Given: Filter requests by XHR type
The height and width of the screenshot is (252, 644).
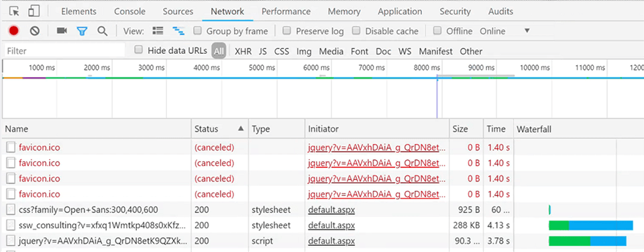Looking at the screenshot, I should pos(243,52).
